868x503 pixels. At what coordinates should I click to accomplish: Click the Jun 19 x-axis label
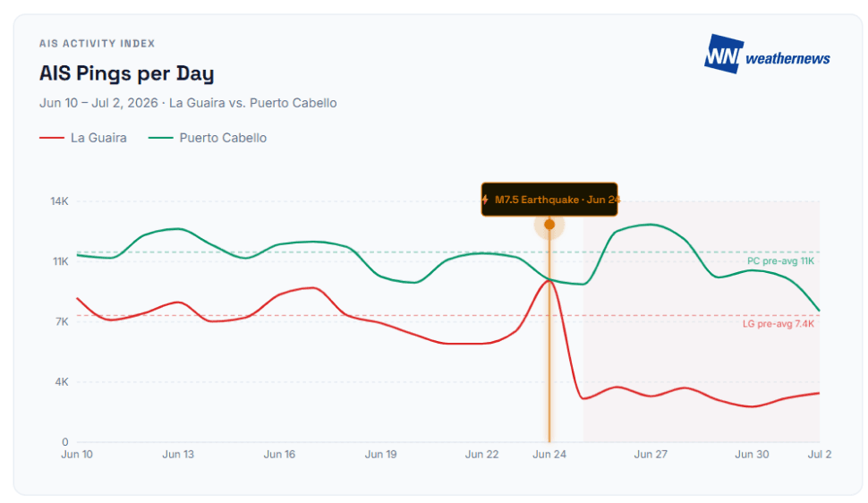381,455
